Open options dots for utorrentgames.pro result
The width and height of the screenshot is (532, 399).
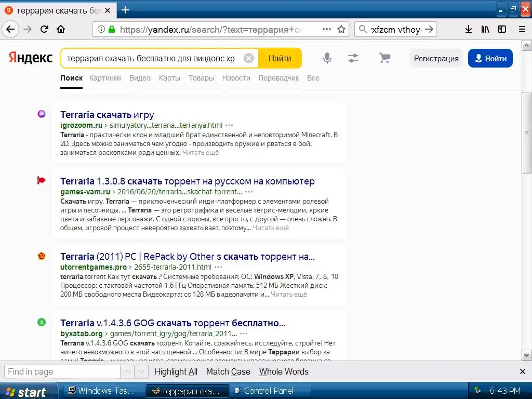(x=219, y=267)
